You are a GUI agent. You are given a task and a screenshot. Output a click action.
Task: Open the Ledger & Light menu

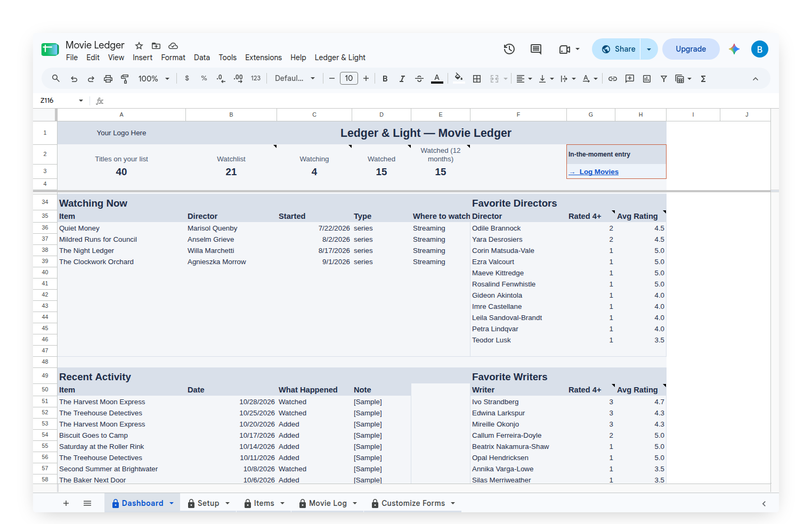point(340,58)
